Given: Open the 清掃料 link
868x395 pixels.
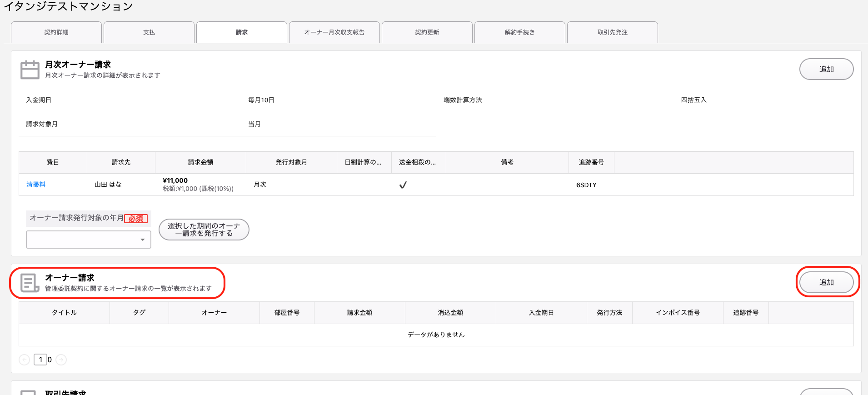Looking at the screenshot, I should 36,185.
